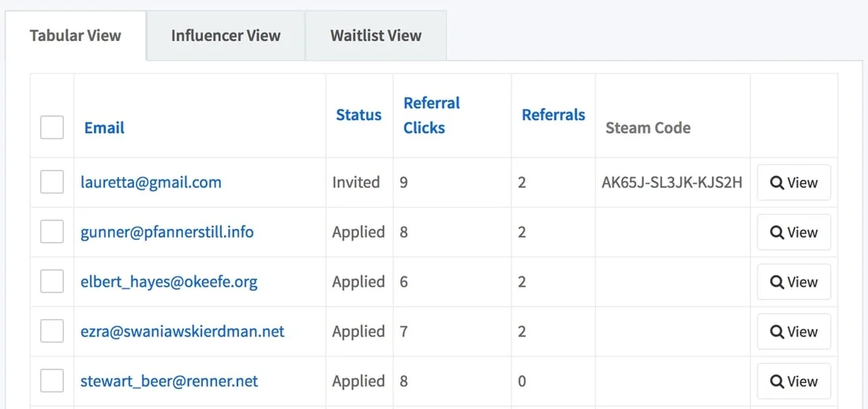
Task: Sort by Referrals column header
Action: (553, 115)
